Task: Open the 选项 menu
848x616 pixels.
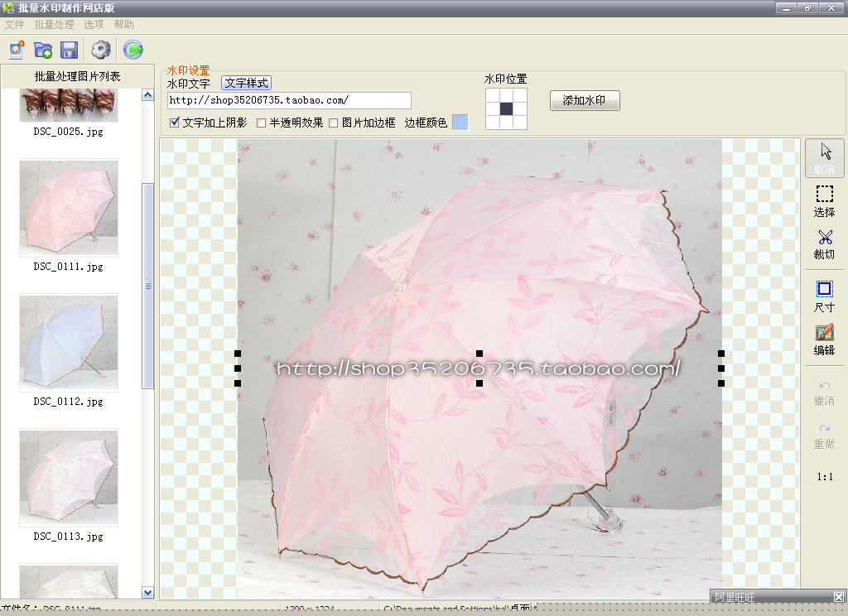Action: pos(94,25)
